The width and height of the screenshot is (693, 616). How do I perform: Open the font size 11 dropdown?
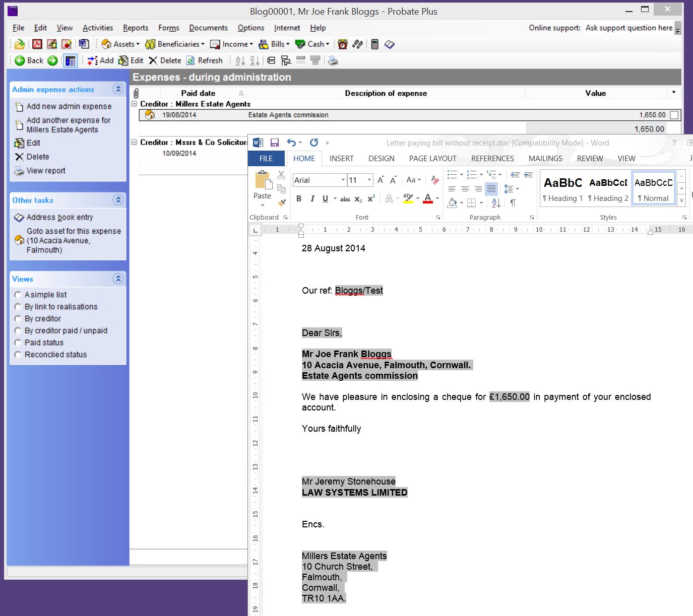(x=369, y=180)
